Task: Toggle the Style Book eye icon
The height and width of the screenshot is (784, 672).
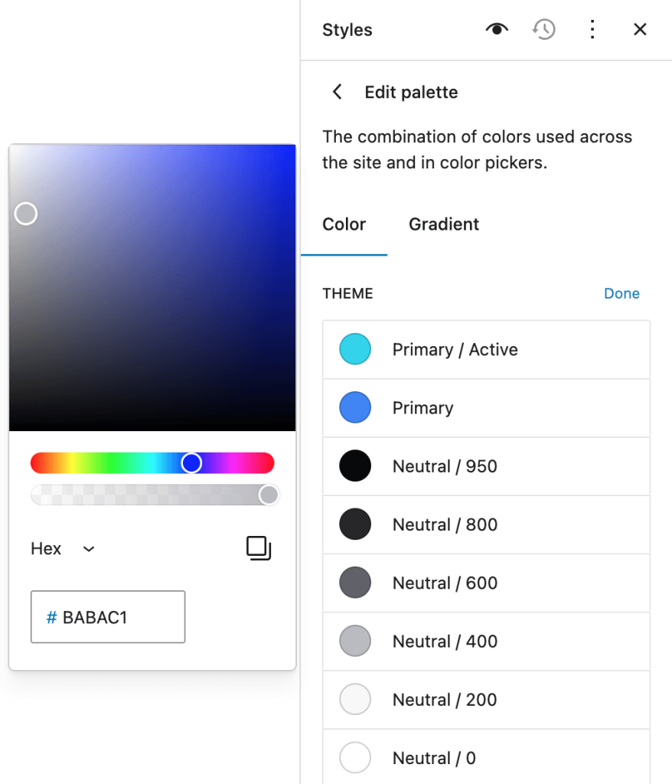Action: tap(497, 30)
